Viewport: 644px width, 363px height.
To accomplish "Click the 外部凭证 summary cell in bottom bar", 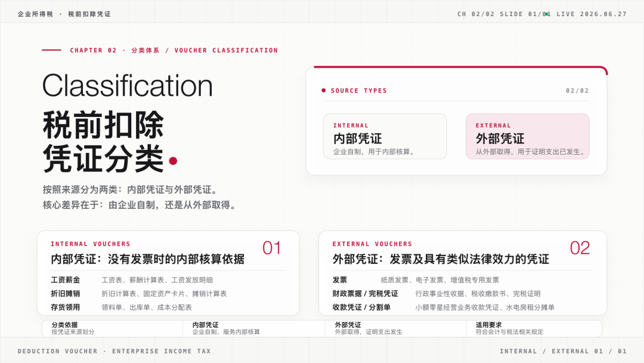I will (x=395, y=328).
